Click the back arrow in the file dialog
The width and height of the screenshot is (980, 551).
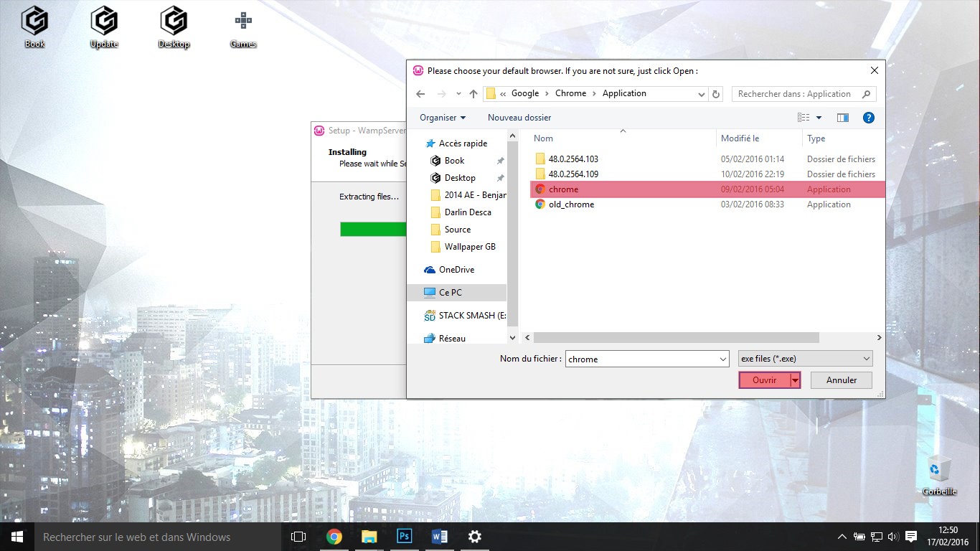coord(420,94)
